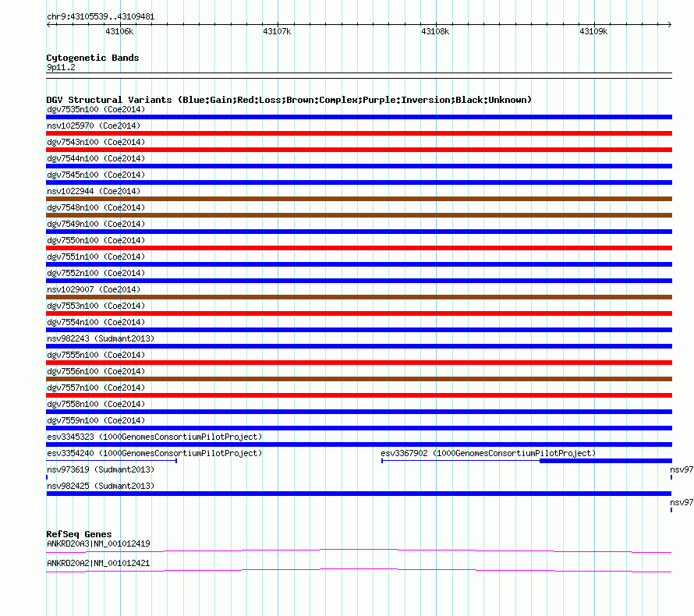Open the dgv7552n100 (Coe2014) label
Image resolution: width=694 pixels, height=616 pixels.
tap(96, 273)
